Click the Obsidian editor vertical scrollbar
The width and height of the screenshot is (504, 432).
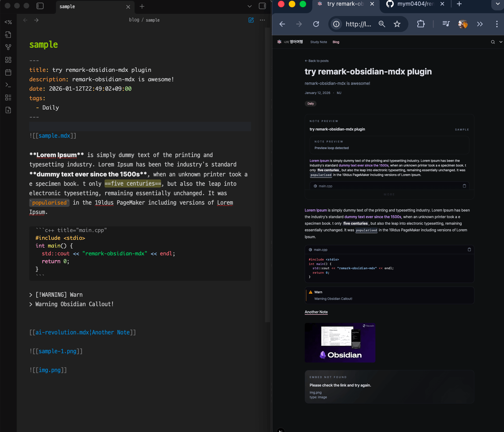pyautogui.click(x=267, y=170)
